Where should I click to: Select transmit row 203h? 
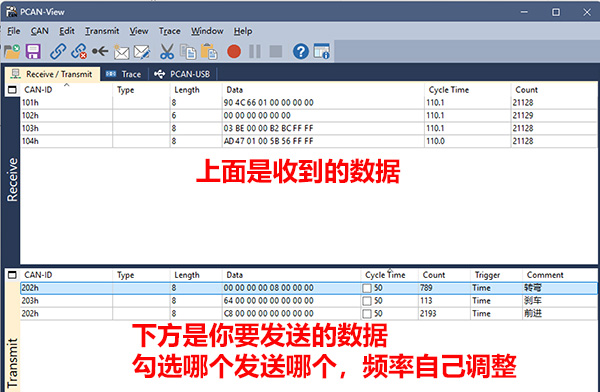[308, 301]
